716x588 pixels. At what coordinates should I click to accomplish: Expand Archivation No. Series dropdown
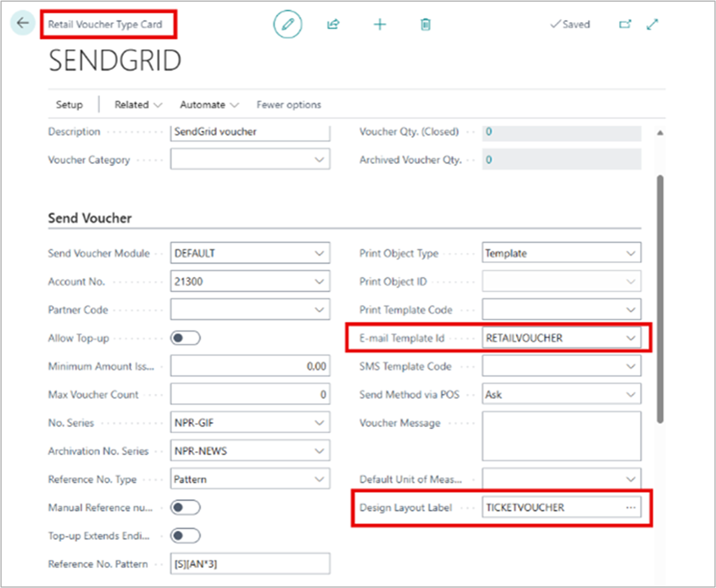[x=319, y=451]
